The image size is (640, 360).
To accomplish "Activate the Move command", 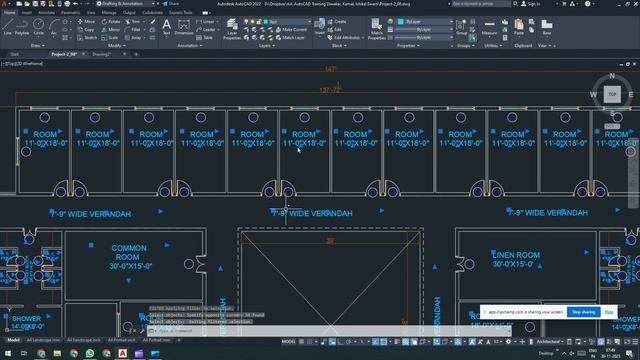I will pos(86,22).
